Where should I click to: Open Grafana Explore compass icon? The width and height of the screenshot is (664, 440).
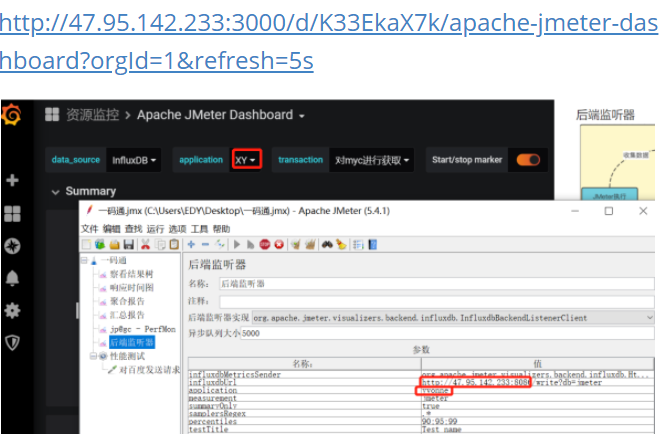point(12,246)
